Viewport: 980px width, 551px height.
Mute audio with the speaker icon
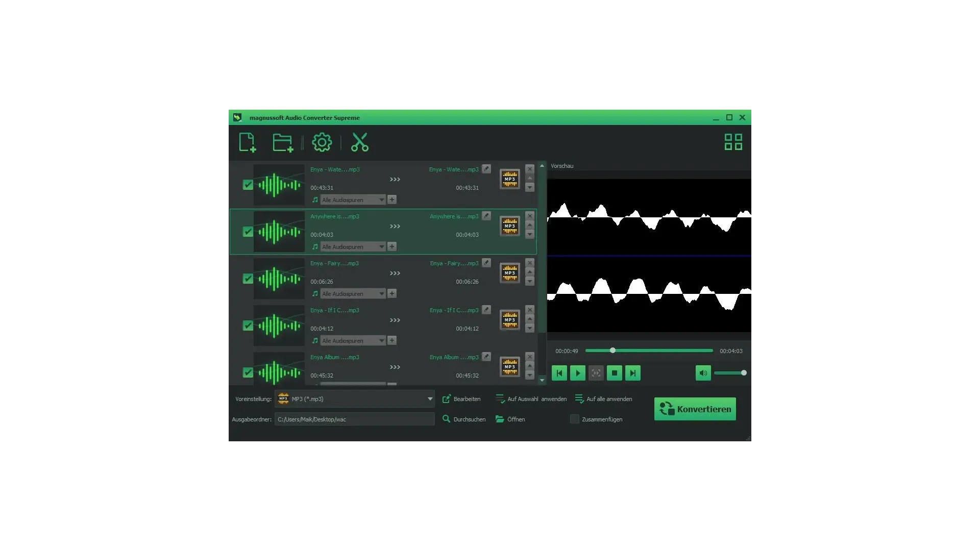[703, 373]
